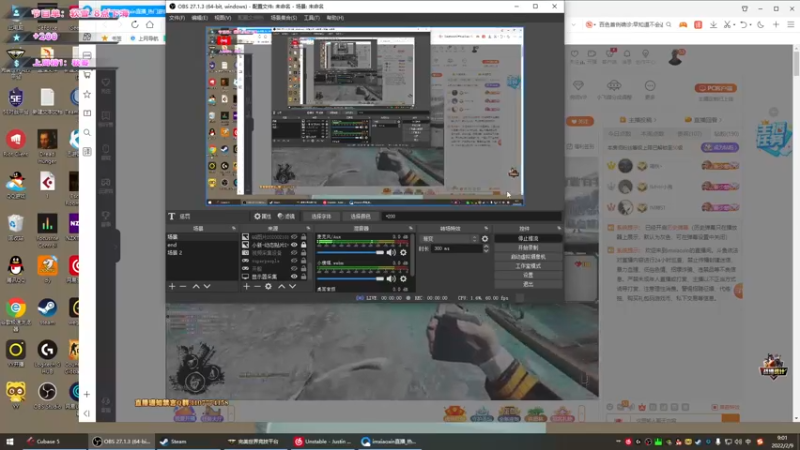The image size is (800, 450).
Task: Open search engine selector dropdown in browser
Action: coord(591,24)
